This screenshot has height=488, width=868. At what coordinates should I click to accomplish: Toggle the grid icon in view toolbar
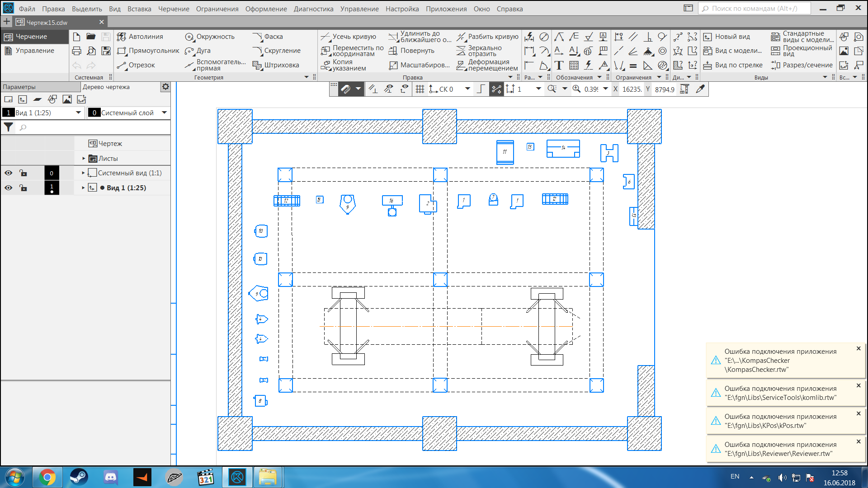[420, 89]
